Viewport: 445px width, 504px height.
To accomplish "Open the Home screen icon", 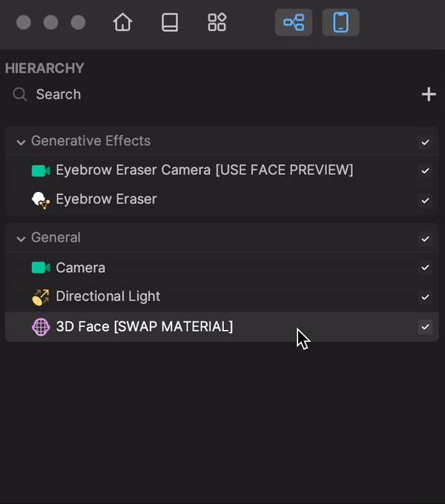I will tap(122, 22).
